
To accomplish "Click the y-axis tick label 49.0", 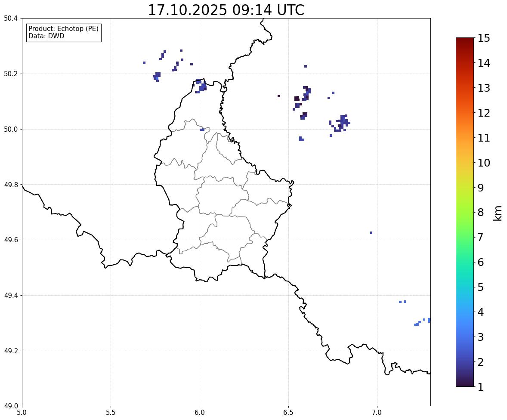I will tap(11, 406).
